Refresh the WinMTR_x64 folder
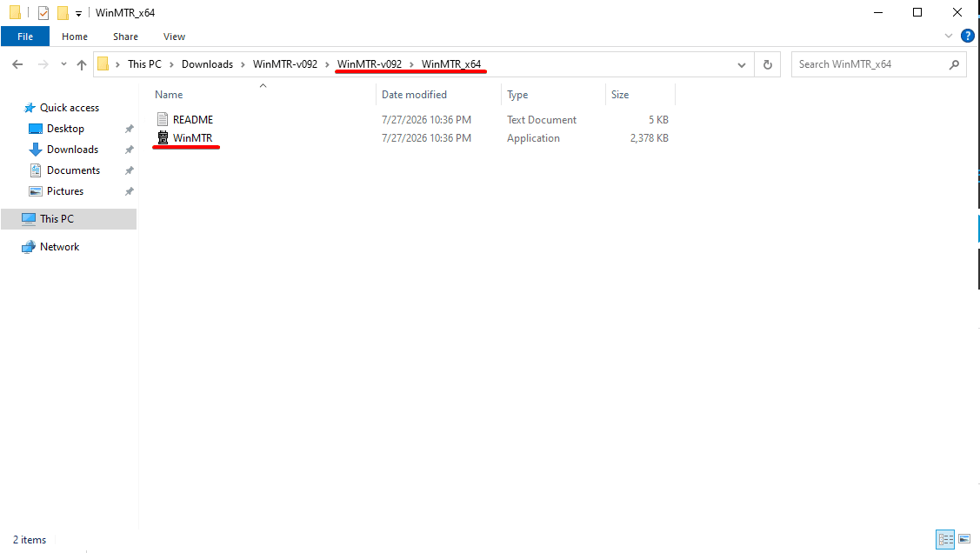 coord(768,64)
